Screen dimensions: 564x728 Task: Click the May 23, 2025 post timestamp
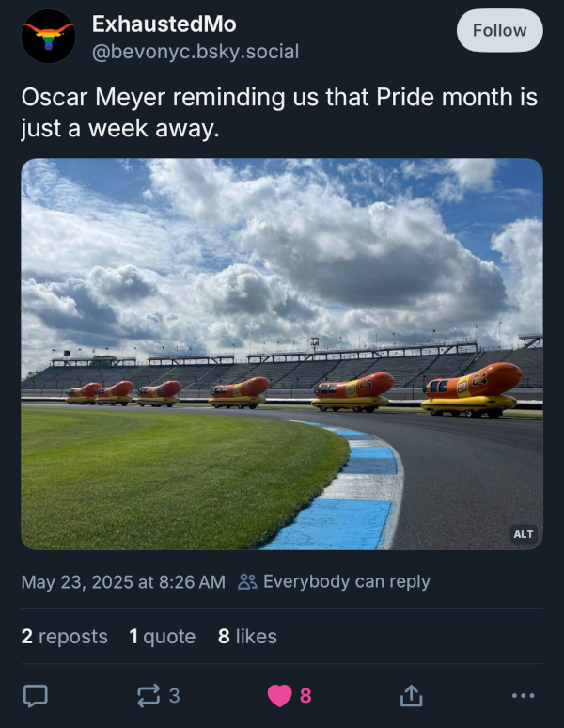(122, 581)
